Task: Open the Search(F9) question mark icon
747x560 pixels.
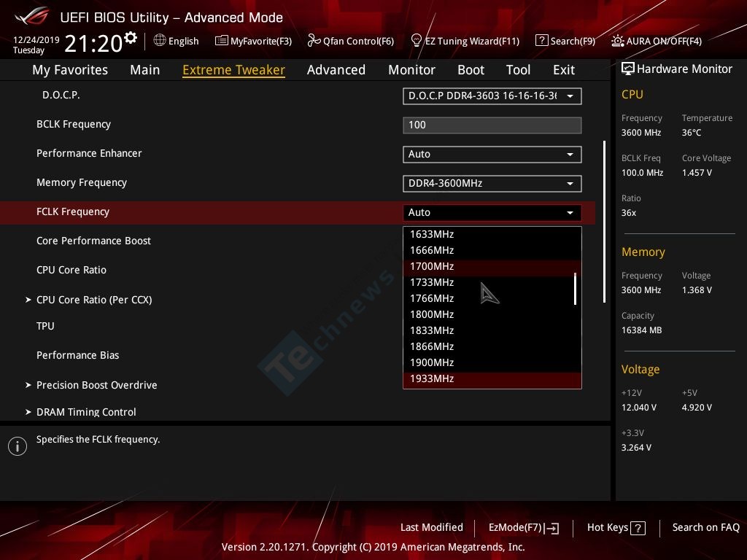Action: tap(542, 41)
